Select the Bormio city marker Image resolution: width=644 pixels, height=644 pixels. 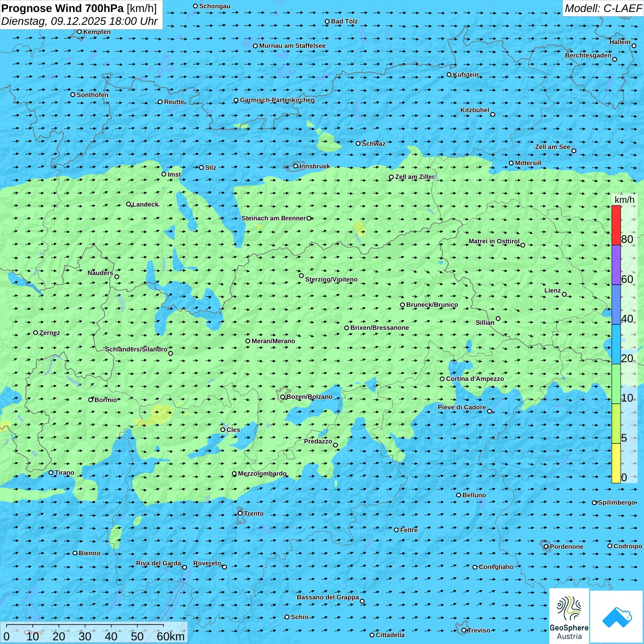pos(91,400)
